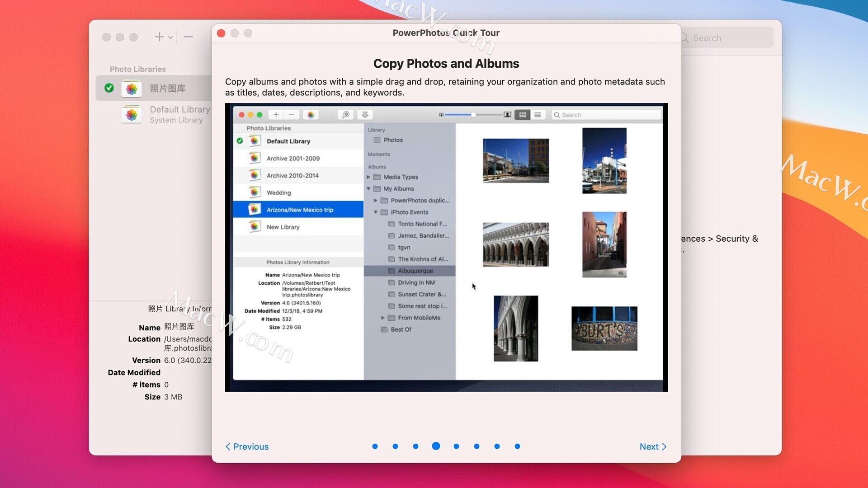Click the Size value 3 MB
The height and width of the screenshot is (488, 868).
[173, 397]
